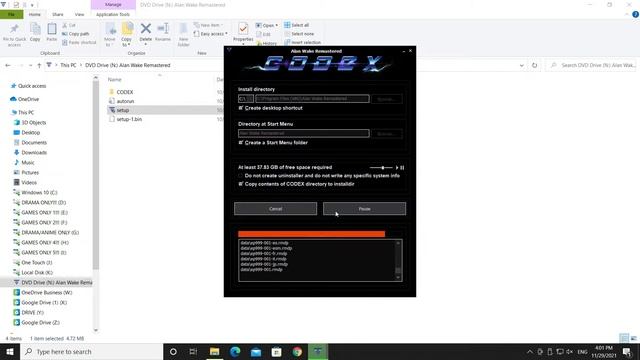640x360 pixels.
Task: Enable Do not create uninstaller option
Action: coord(241,176)
